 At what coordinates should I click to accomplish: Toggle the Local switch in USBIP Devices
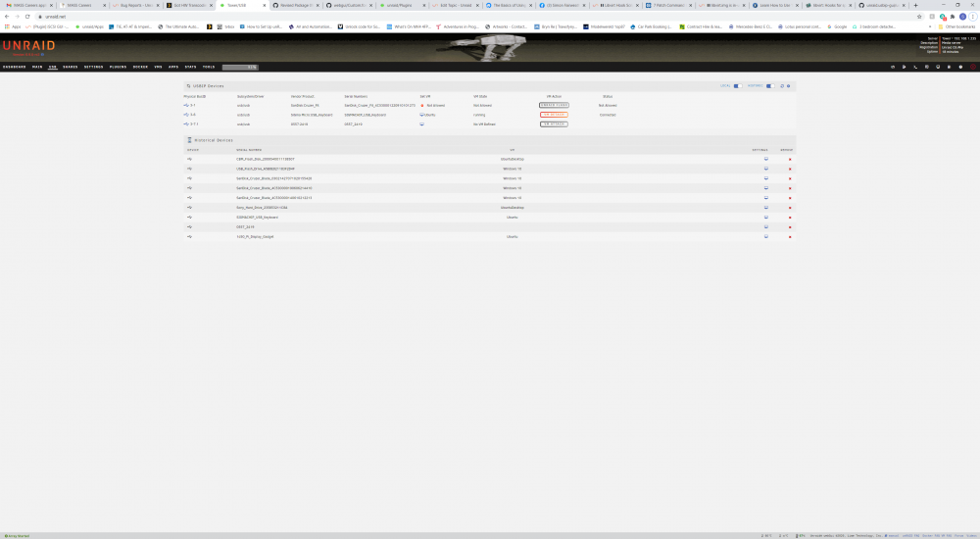pos(738,86)
